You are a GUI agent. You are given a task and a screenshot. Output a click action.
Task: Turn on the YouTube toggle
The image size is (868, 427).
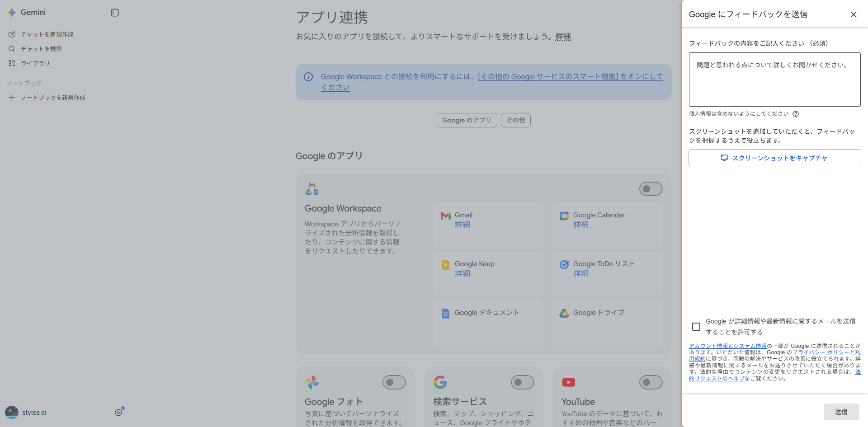click(651, 382)
